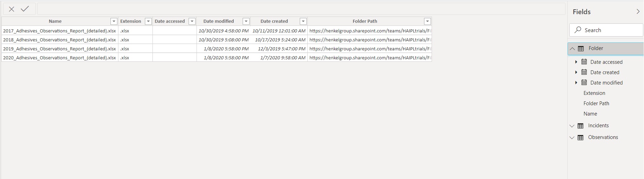The width and height of the screenshot is (644, 179).
Task: Select the Extension field in Fields
Action: tap(594, 93)
